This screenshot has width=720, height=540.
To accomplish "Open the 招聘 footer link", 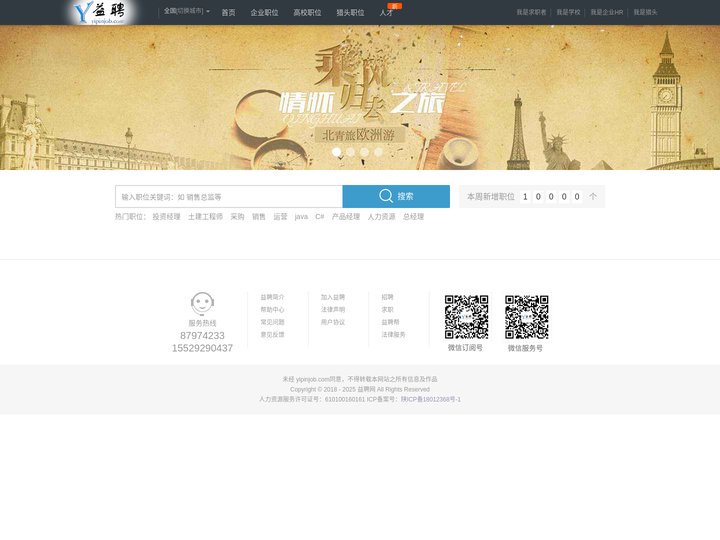I will coord(388,297).
